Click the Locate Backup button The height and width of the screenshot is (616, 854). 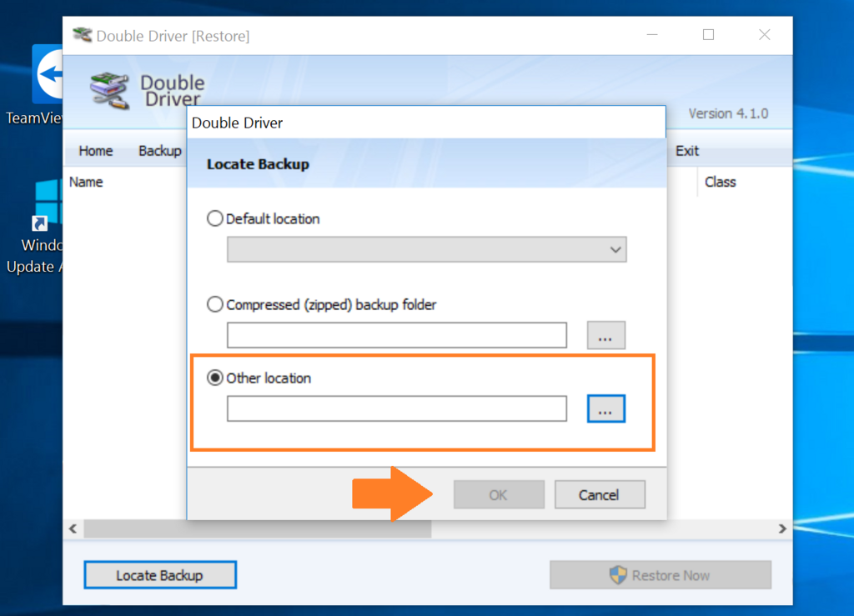[160, 574]
